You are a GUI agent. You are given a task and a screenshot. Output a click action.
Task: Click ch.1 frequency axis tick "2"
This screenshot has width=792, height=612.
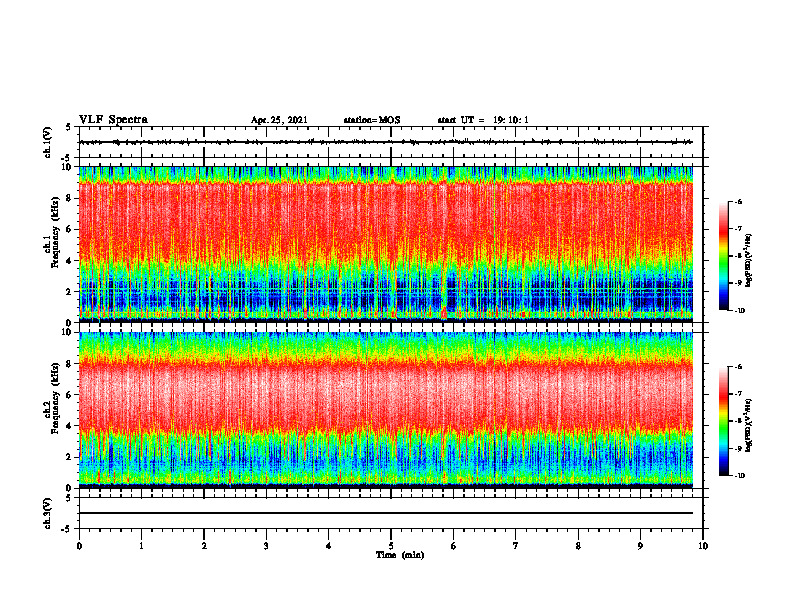tap(70, 292)
